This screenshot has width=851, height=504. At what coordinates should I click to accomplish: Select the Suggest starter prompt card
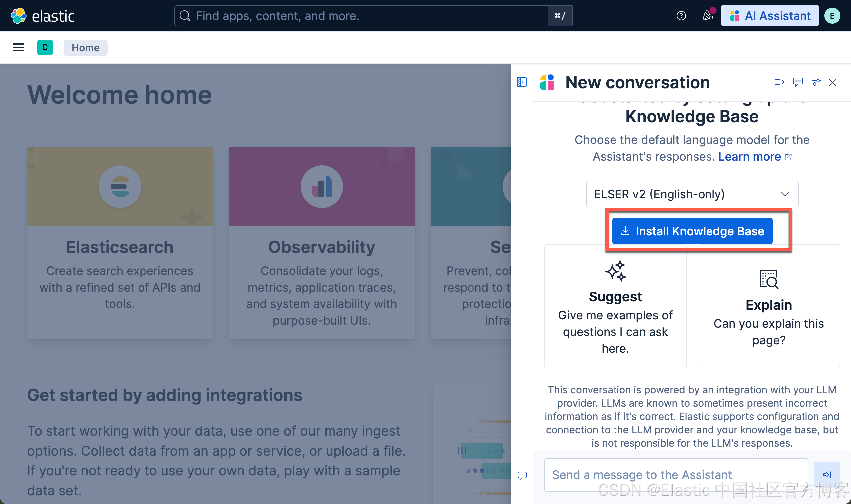point(615,306)
